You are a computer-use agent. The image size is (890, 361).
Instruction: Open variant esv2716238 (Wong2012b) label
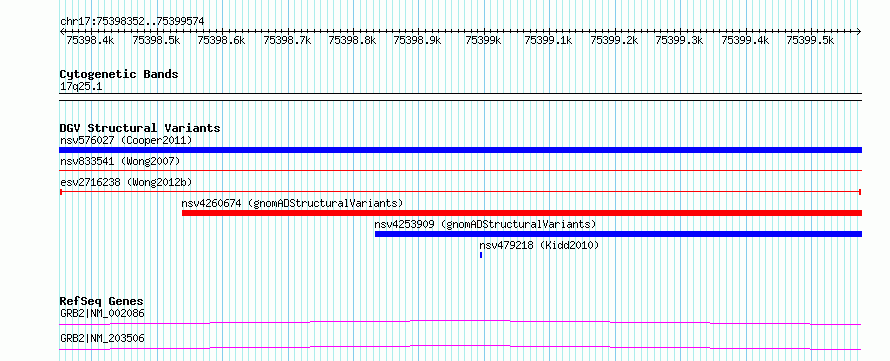click(x=126, y=183)
